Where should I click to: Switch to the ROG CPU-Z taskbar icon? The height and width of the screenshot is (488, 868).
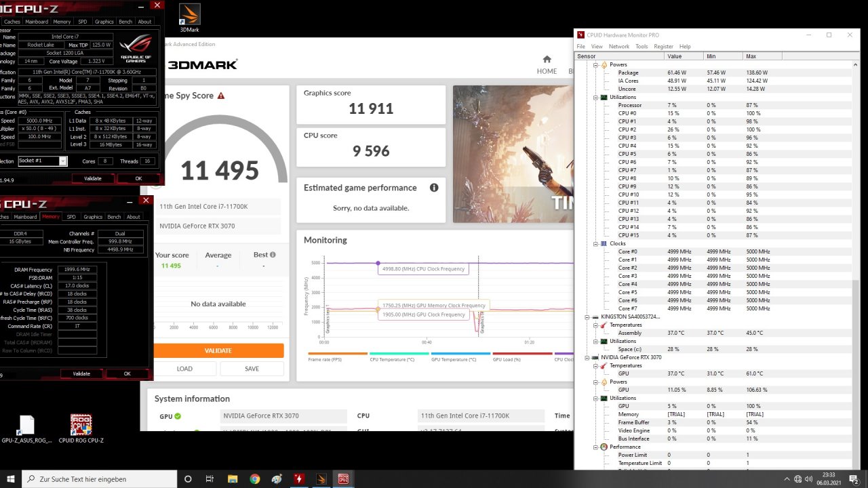(x=343, y=479)
